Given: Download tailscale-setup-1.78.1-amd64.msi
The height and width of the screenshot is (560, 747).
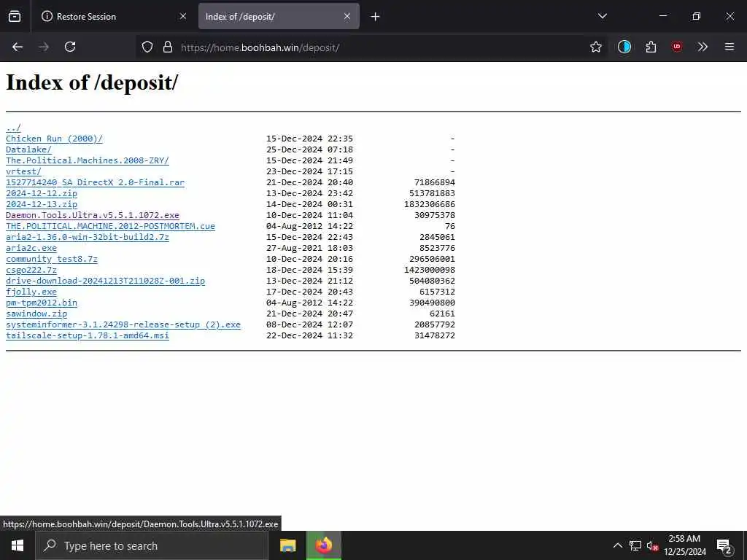Looking at the screenshot, I should tap(88, 335).
